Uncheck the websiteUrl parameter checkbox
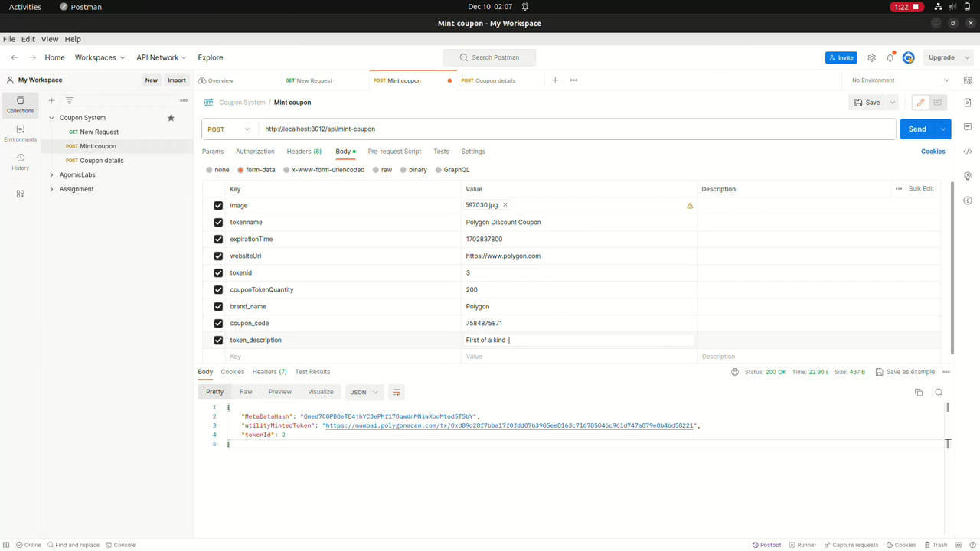 pos(218,256)
